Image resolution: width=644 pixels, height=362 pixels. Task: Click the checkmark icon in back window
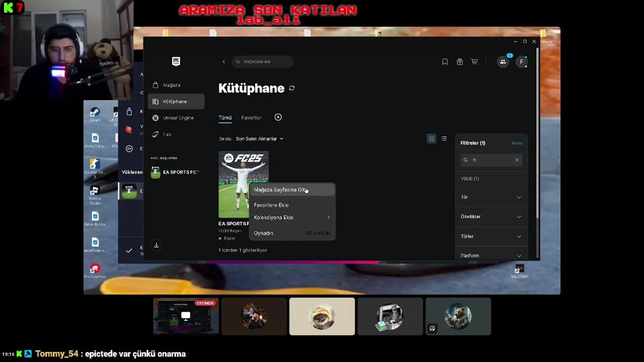click(x=129, y=250)
